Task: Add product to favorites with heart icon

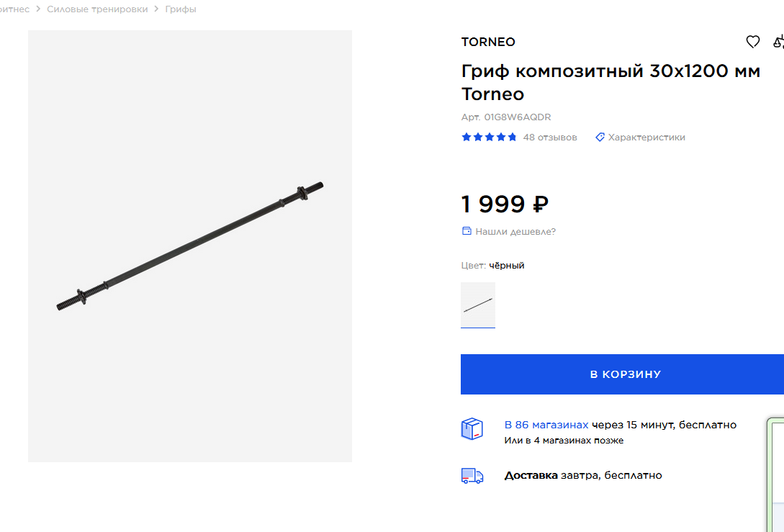Action: click(752, 42)
